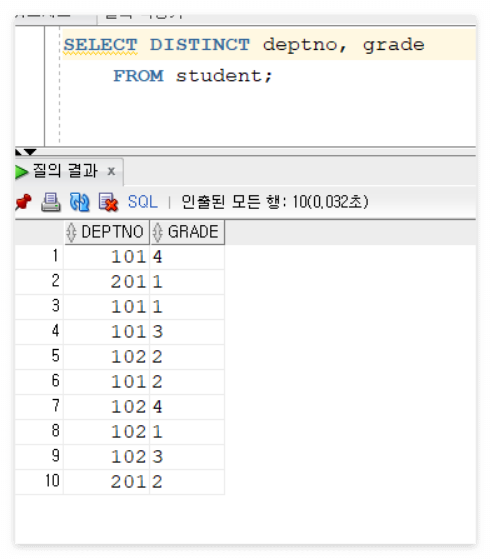The height and width of the screenshot is (559, 491).
Task: Click DEPTNO cell 101 in row 1
Action: [x=107, y=257]
